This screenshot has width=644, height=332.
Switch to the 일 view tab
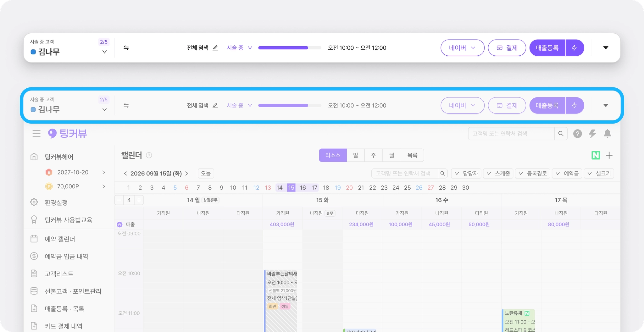pos(355,155)
